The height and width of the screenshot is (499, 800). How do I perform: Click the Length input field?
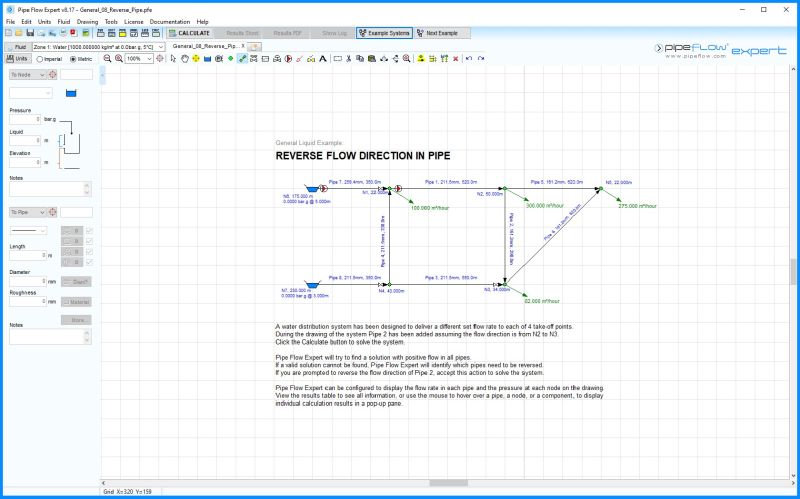point(28,255)
